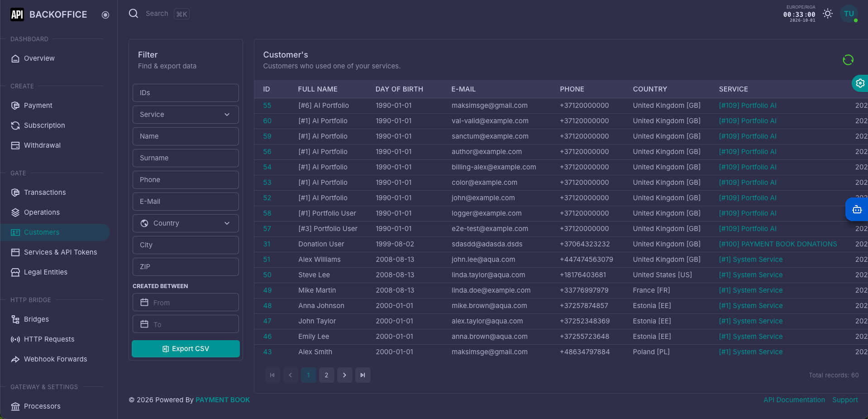Click the Webhook Forwards arrow icon
The width and height of the screenshot is (868, 419).
(x=15, y=359)
